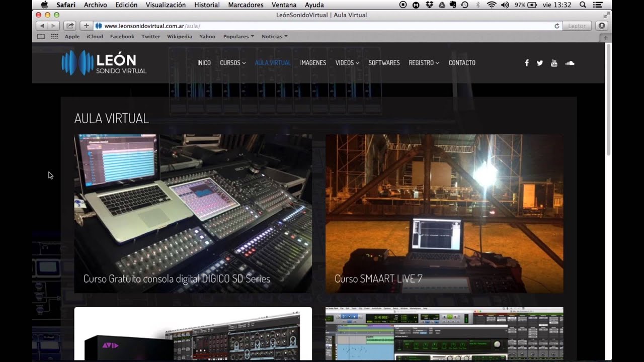This screenshot has width=644, height=362.
Task: Open the Noticias bookmarks folder
Action: coord(275,36)
